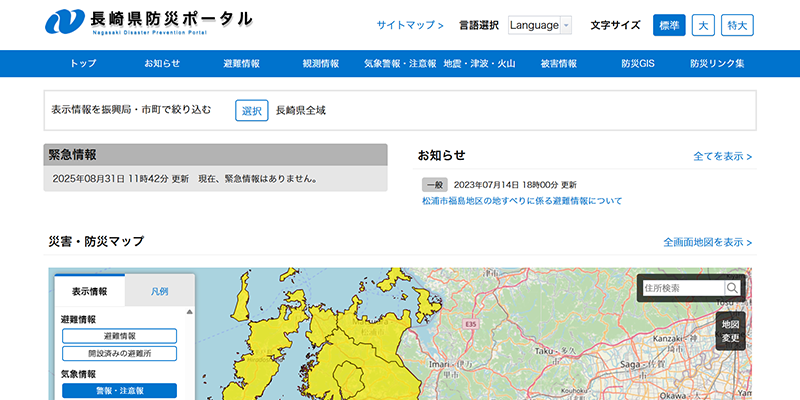The width and height of the screenshot is (800, 400).
Task: Switch to the 表示情報 tab
Action: click(x=89, y=291)
